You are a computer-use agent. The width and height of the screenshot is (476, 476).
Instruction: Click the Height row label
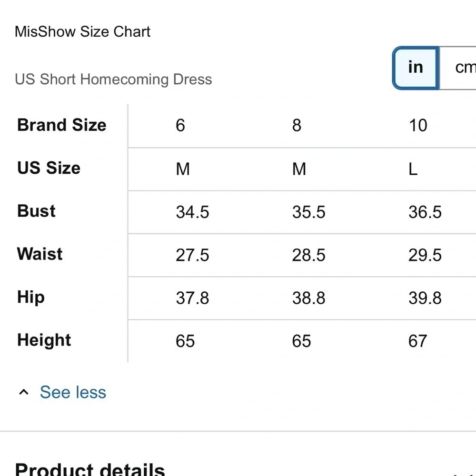coord(44,340)
